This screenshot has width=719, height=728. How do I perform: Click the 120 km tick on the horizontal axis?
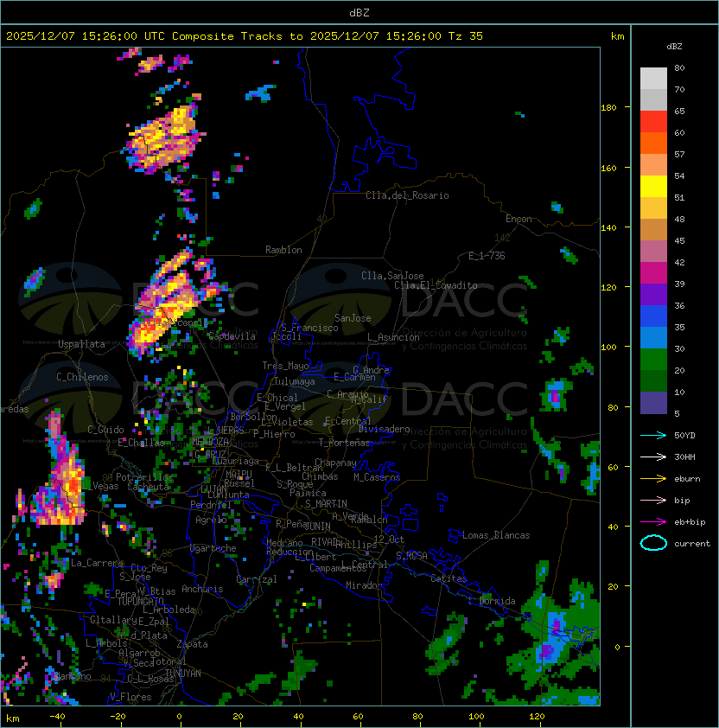pyautogui.click(x=537, y=717)
